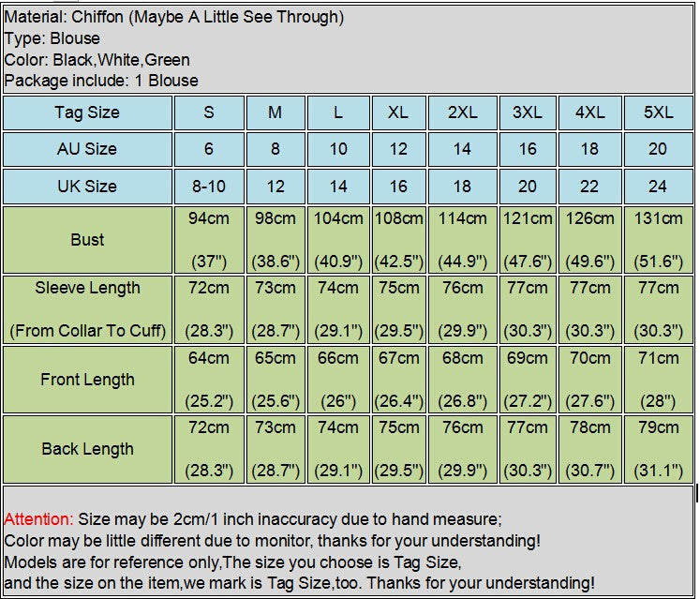Select the 64cm front length cell
Viewport: 700px width, 599px height.
(209, 380)
